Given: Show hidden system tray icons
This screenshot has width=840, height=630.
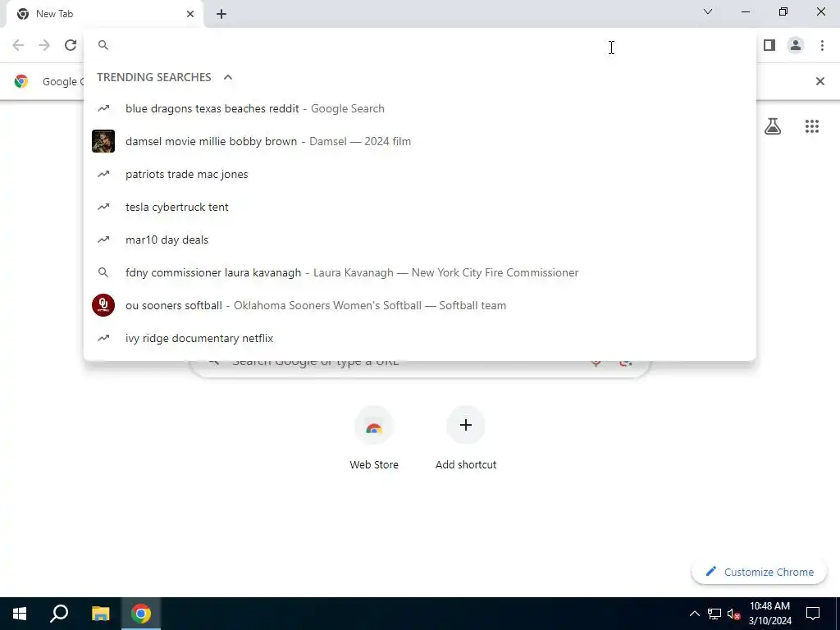Looking at the screenshot, I should point(694,614).
